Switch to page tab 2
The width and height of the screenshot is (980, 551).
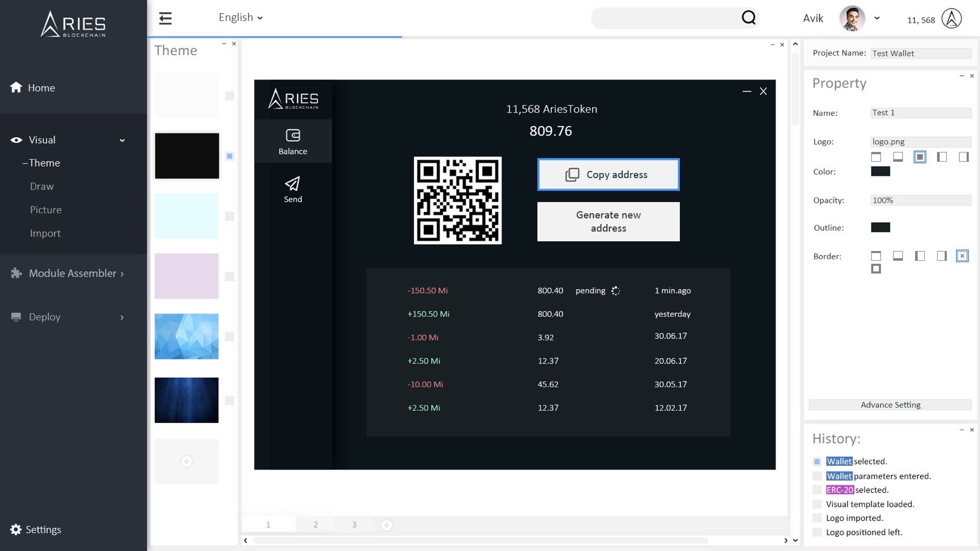click(315, 525)
